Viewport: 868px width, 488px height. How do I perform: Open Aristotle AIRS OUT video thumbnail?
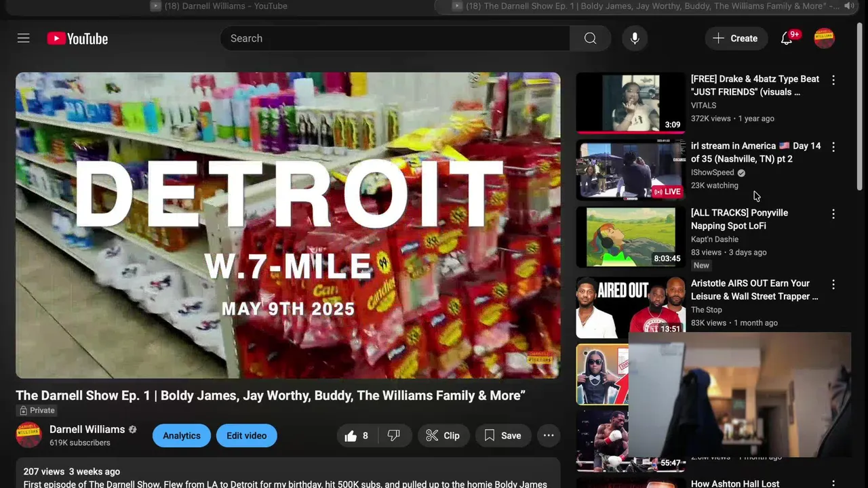(x=631, y=308)
